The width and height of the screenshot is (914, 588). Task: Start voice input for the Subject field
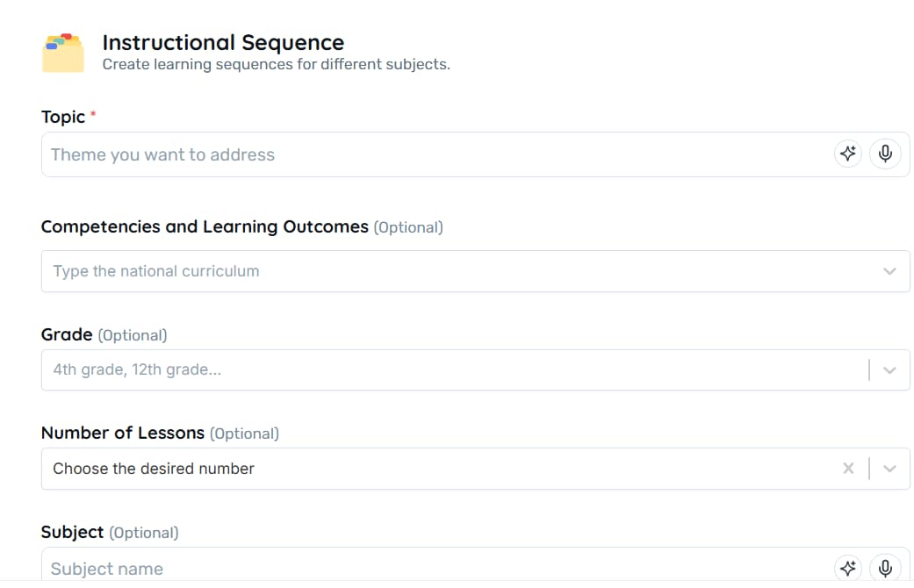click(885, 568)
